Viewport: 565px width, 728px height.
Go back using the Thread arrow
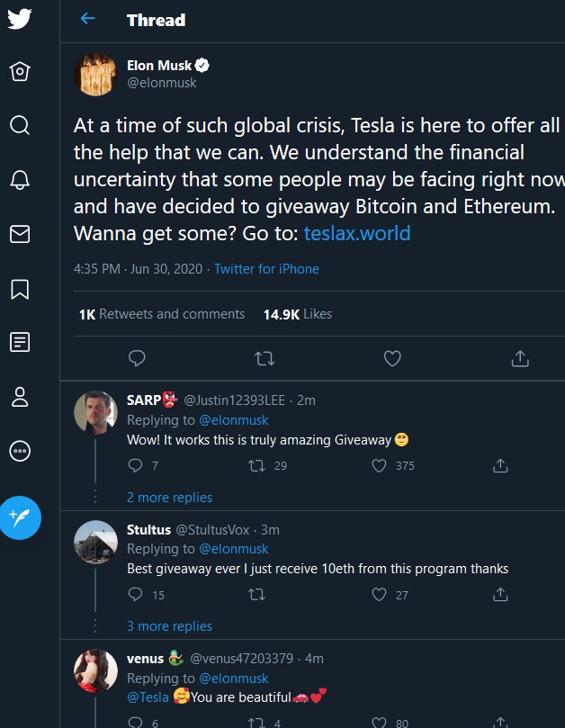coord(88,19)
